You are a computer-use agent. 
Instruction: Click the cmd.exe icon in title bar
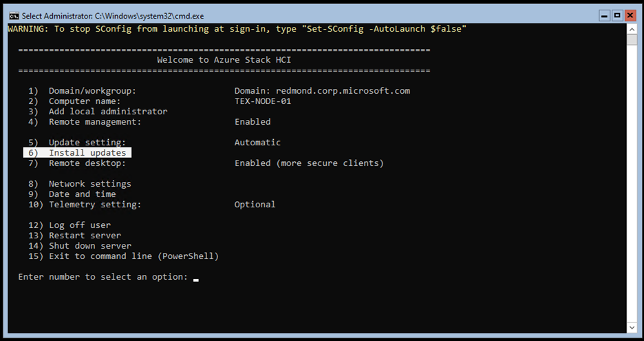click(x=14, y=15)
